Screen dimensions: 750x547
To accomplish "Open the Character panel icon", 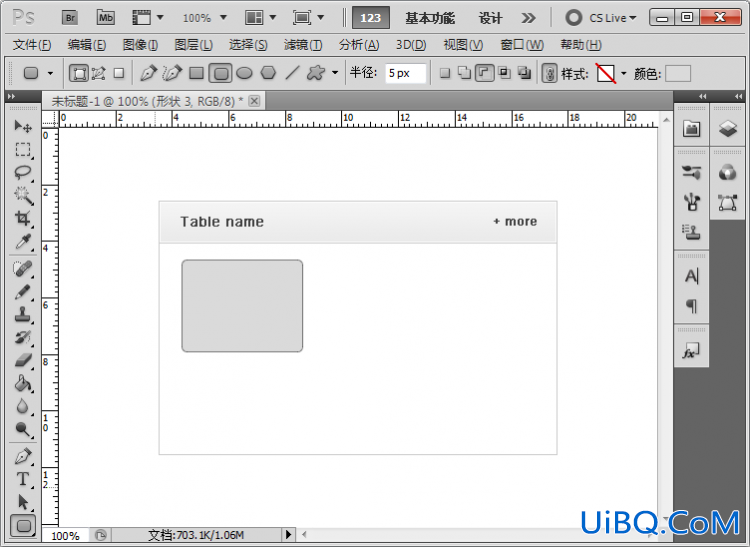I will coord(692,276).
